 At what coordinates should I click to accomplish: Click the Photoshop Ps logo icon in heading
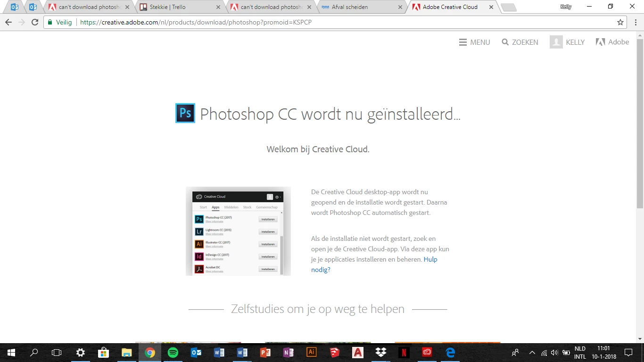(x=185, y=113)
